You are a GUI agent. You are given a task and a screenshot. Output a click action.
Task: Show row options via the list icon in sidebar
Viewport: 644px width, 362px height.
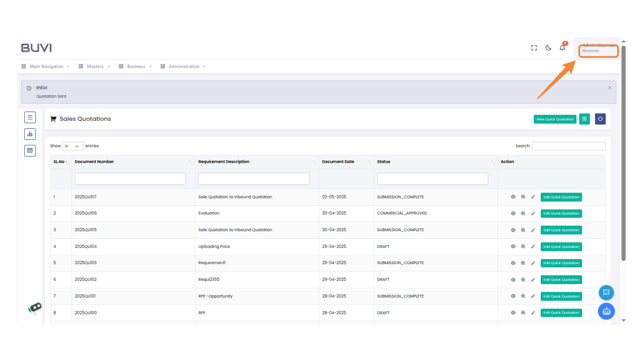[30, 117]
